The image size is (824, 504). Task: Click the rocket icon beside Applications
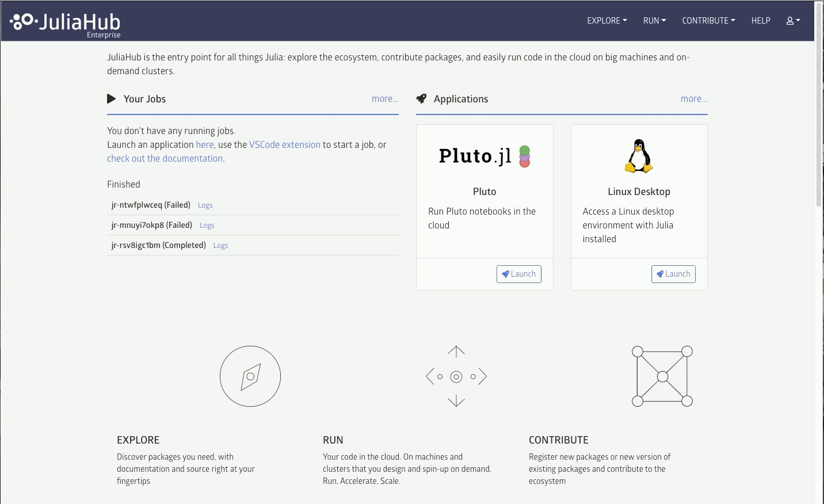coord(421,99)
